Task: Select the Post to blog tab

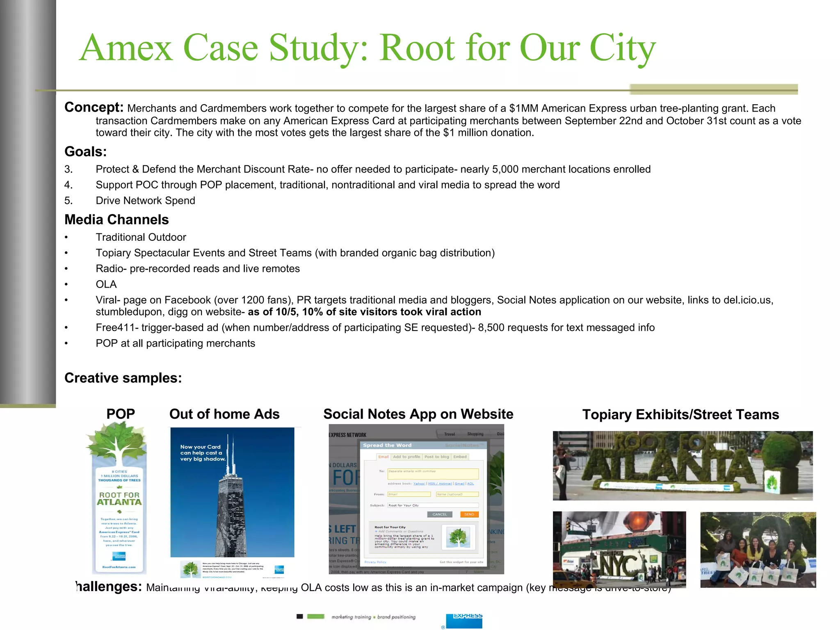Action: click(437, 457)
